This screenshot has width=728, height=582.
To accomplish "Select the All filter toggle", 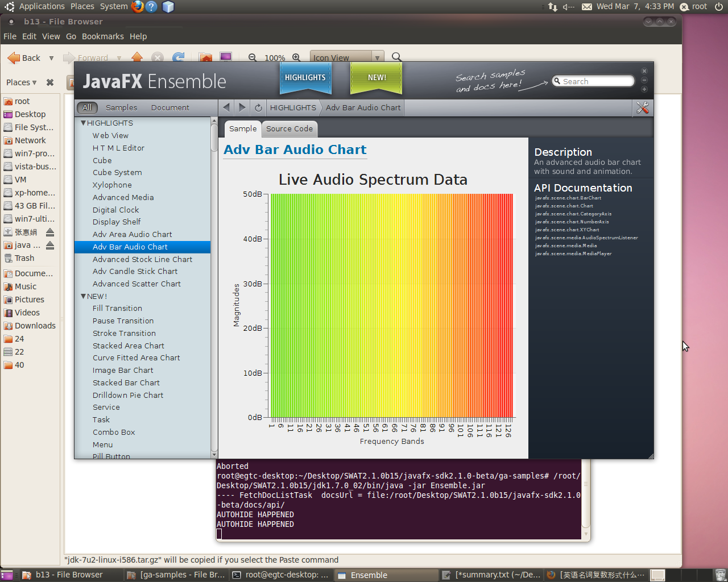I will coord(87,107).
